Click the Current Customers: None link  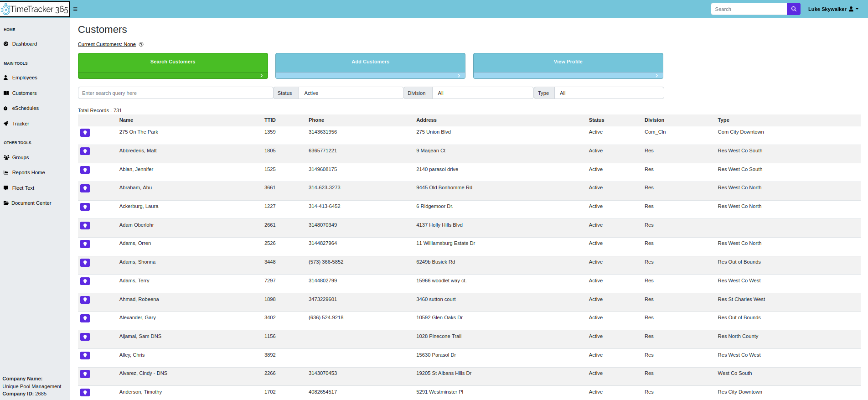coord(107,44)
